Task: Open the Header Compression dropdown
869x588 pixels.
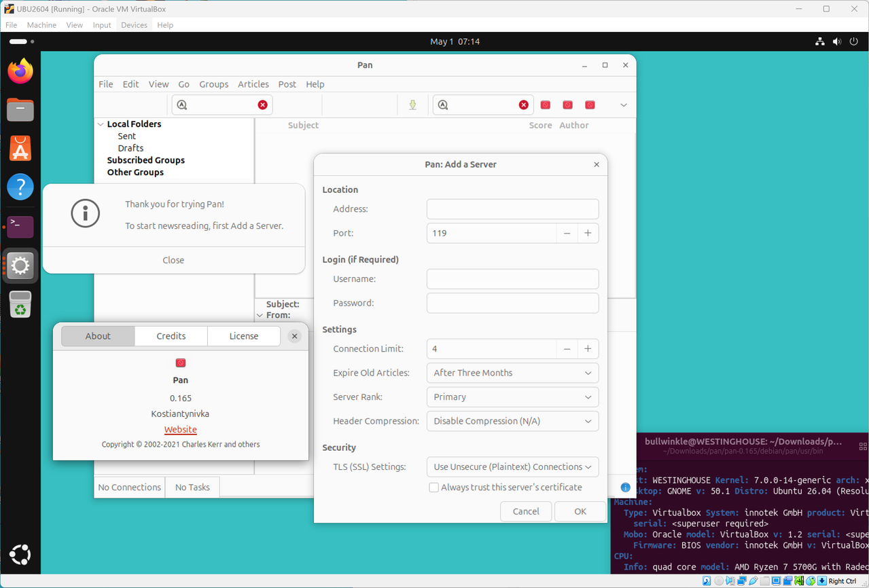Action: [512, 421]
